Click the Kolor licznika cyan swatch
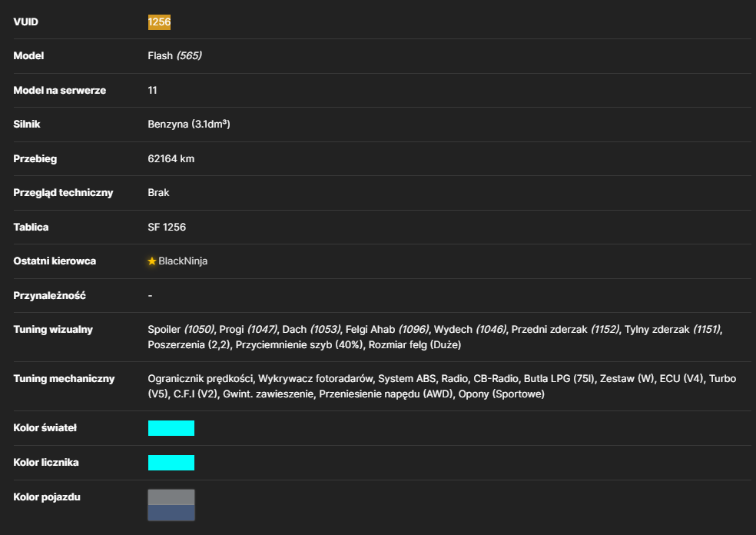This screenshot has width=756, height=535. click(x=171, y=463)
